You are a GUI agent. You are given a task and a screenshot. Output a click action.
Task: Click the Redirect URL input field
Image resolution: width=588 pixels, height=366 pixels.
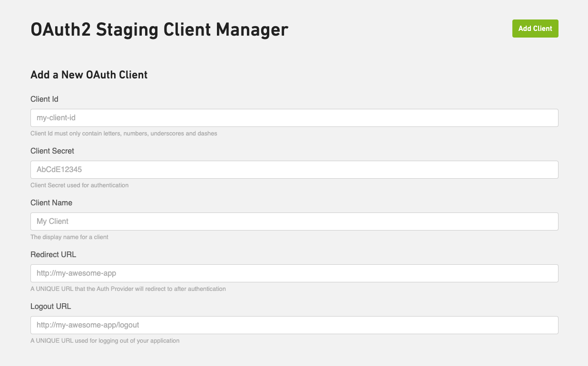pyautogui.click(x=294, y=273)
